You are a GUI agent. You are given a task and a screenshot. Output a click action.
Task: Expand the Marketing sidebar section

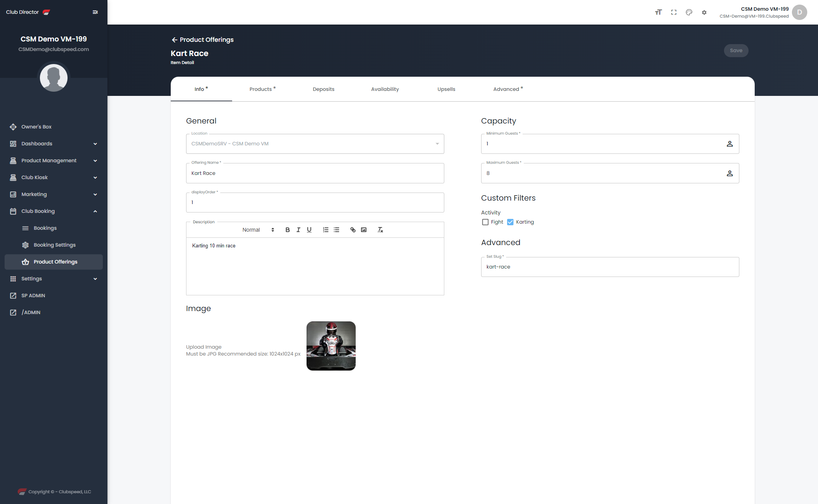pyautogui.click(x=54, y=194)
